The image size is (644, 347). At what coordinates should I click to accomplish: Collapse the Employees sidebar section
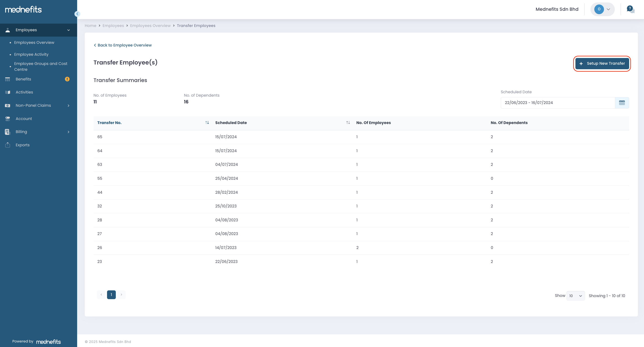coord(68,30)
